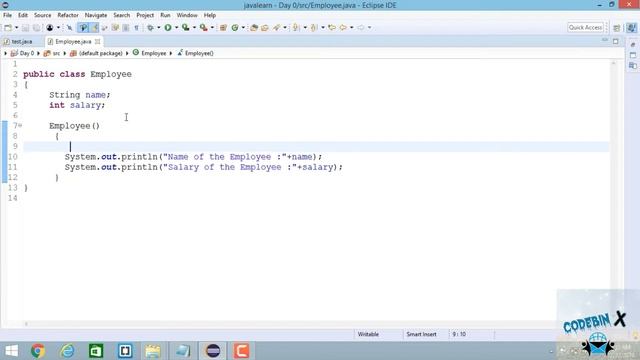
Task: Click the New file wizard icon
Action: tap(8, 28)
